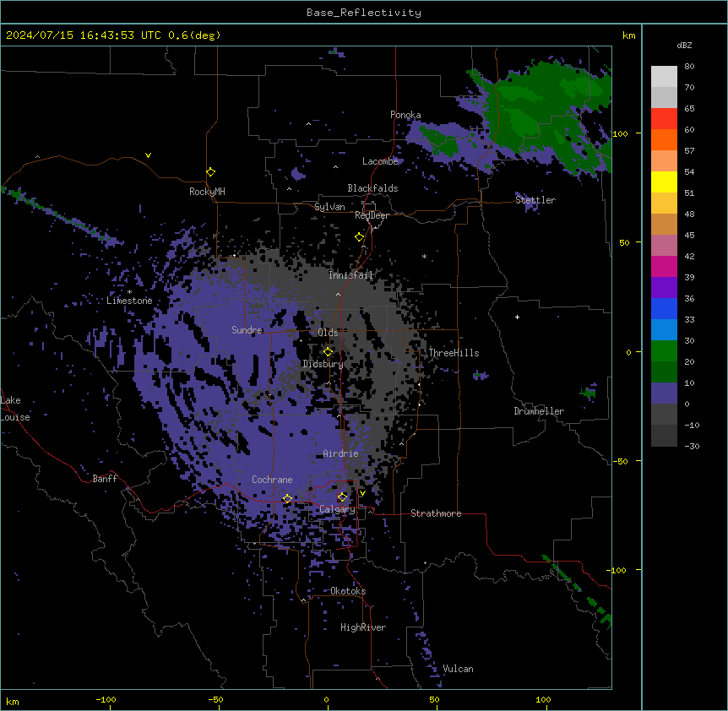Click the Stettler label

535,200
